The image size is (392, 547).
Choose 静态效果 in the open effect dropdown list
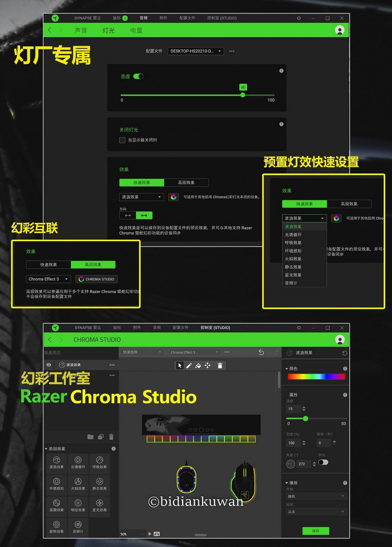tap(304, 267)
